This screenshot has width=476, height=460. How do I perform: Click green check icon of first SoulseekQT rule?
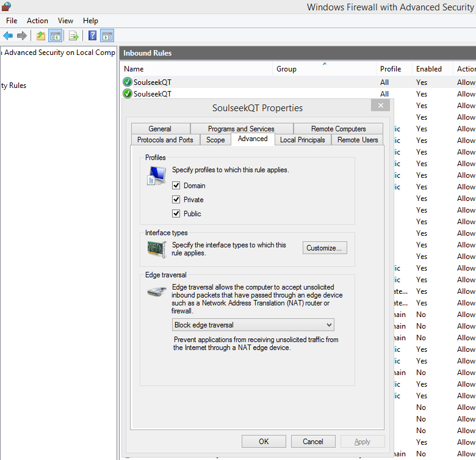click(128, 82)
